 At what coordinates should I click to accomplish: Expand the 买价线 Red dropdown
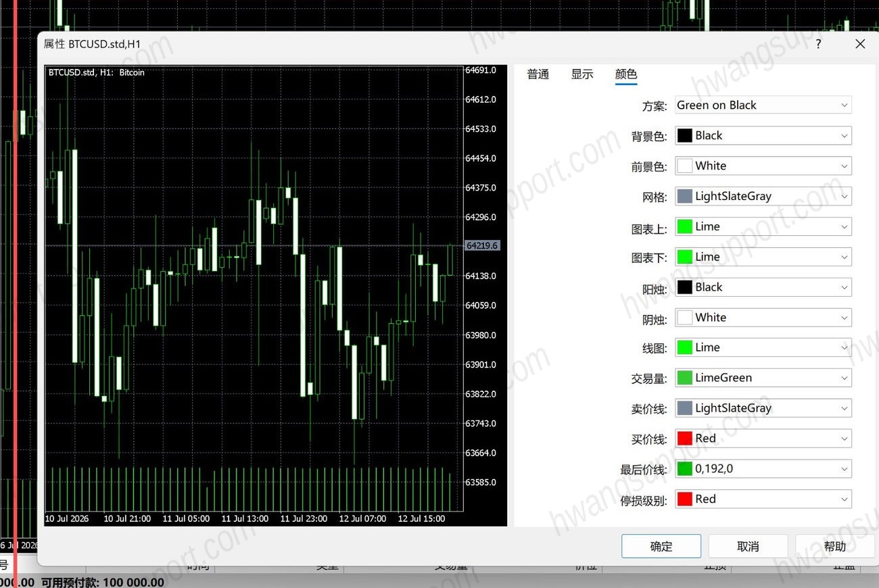click(x=763, y=438)
